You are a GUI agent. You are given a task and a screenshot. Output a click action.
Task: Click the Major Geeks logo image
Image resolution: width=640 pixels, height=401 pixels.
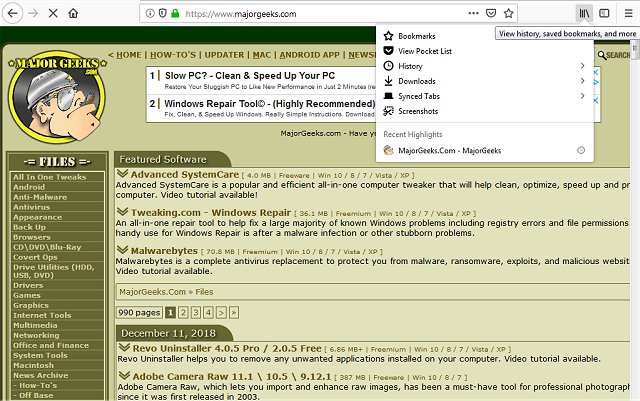point(57,98)
